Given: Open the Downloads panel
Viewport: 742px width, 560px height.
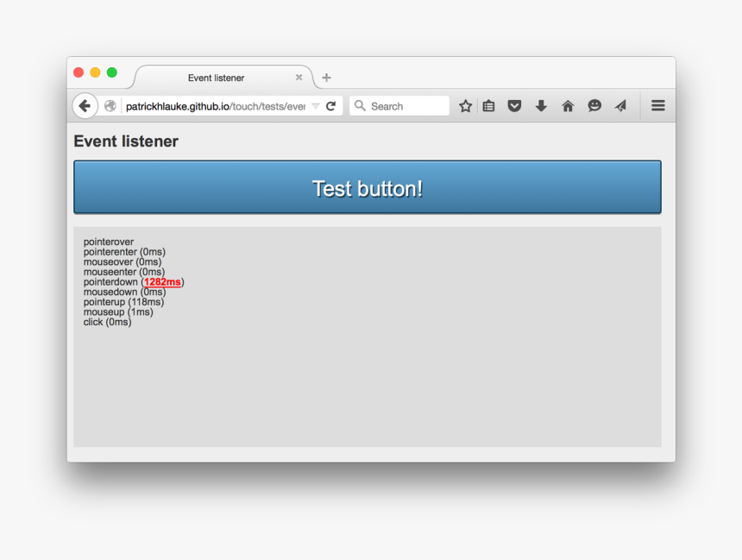Looking at the screenshot, I should click(541, 105).
